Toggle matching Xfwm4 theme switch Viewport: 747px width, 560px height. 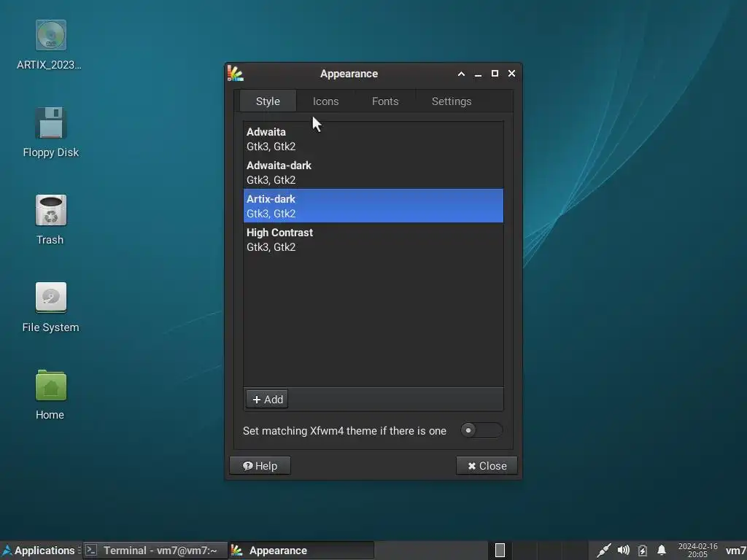tap(481, 430)
